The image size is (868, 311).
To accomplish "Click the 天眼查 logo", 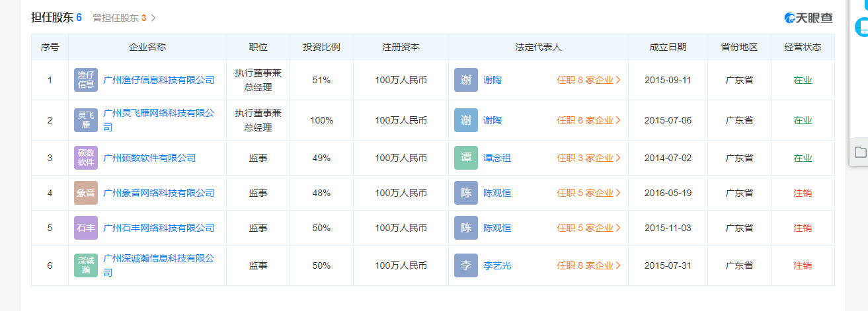I will (809, 18).
